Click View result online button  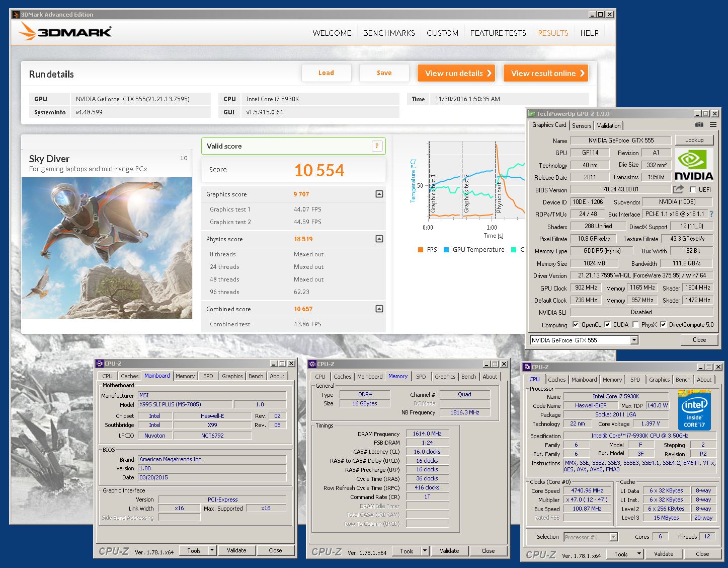(546, 73)
